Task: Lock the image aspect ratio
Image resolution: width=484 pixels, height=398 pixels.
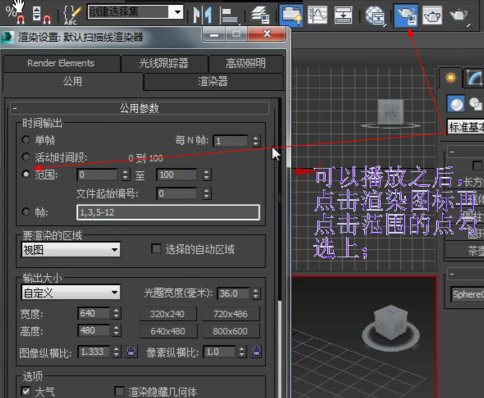Action: point(131,351)
